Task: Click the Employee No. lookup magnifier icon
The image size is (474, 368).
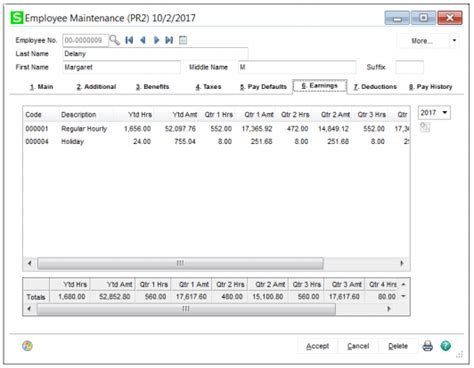Action: 115,40
